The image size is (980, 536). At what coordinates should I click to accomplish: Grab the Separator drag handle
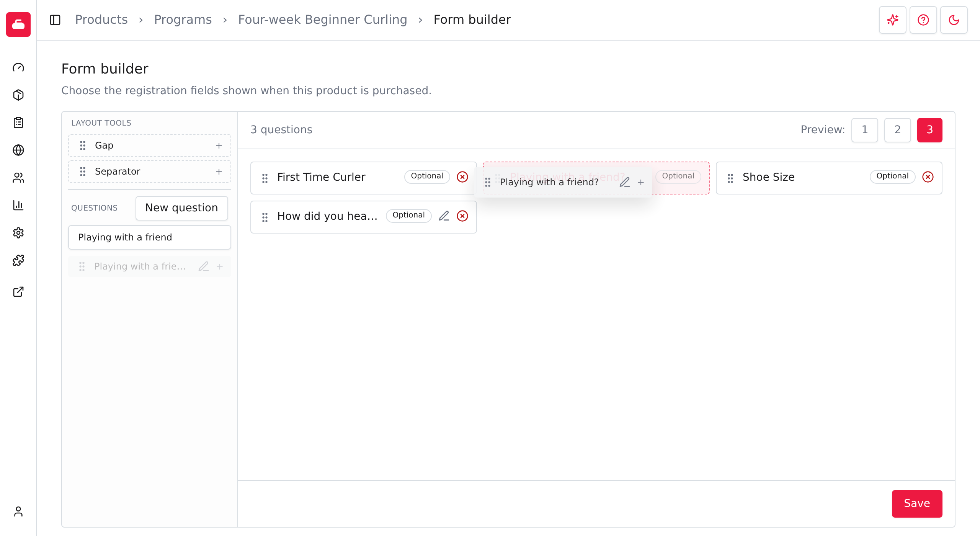[83, 172]
